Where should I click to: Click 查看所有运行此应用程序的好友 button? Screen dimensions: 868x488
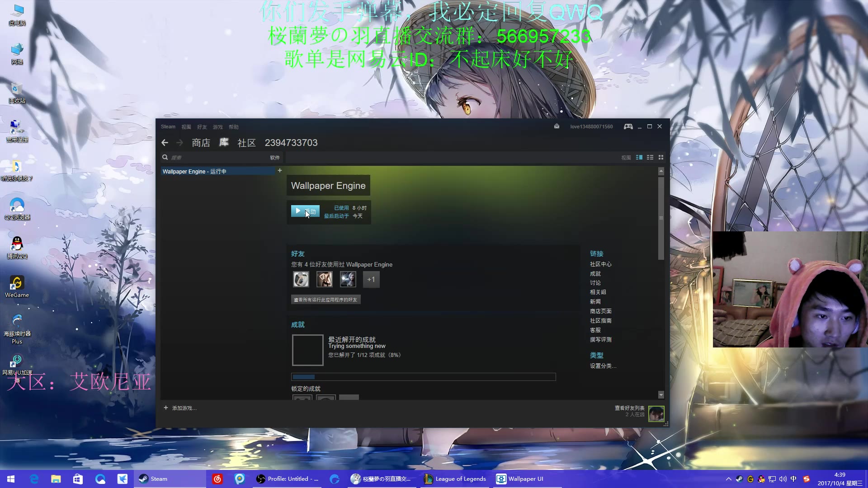[x=325, y=300]
